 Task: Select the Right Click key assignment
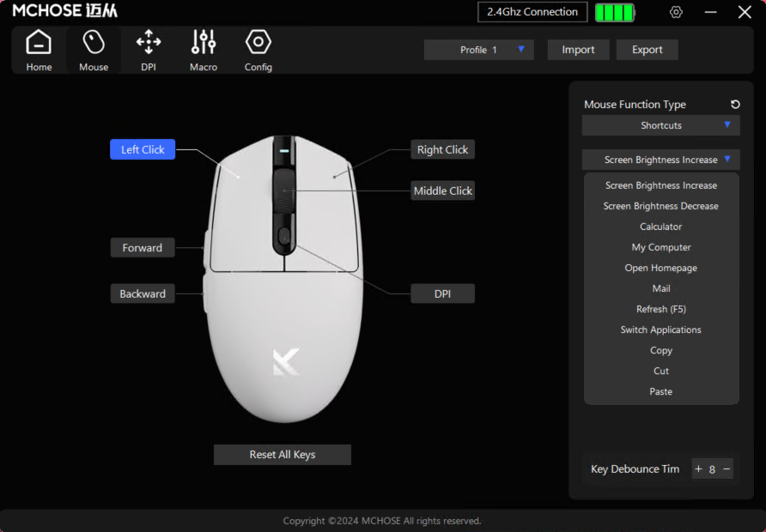coord(442,149)
